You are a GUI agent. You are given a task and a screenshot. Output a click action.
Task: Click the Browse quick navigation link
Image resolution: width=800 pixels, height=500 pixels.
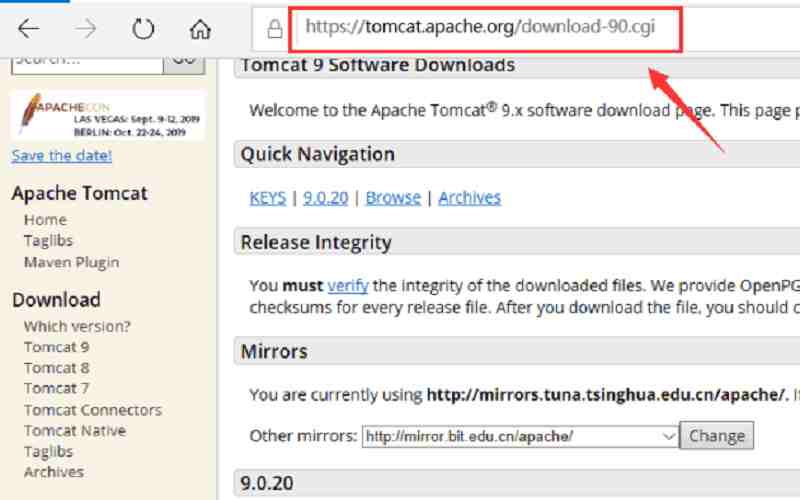click(x=393, y=197)
